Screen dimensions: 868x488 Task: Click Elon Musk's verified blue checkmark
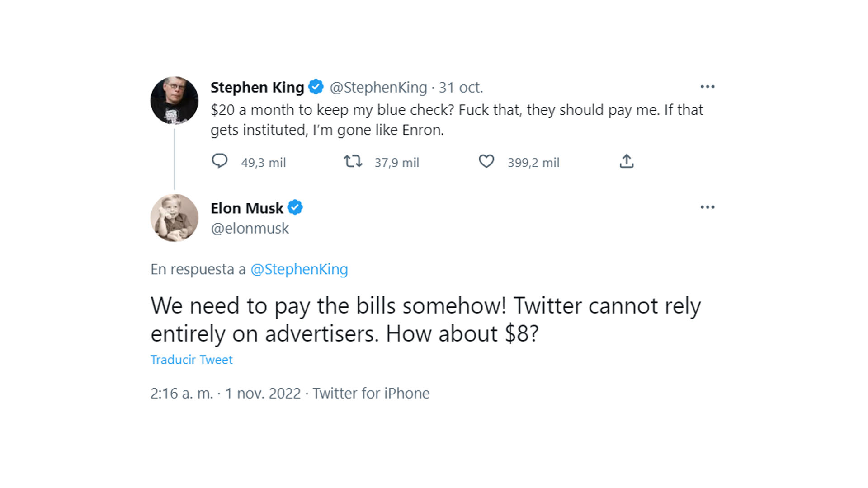[295, 208]
